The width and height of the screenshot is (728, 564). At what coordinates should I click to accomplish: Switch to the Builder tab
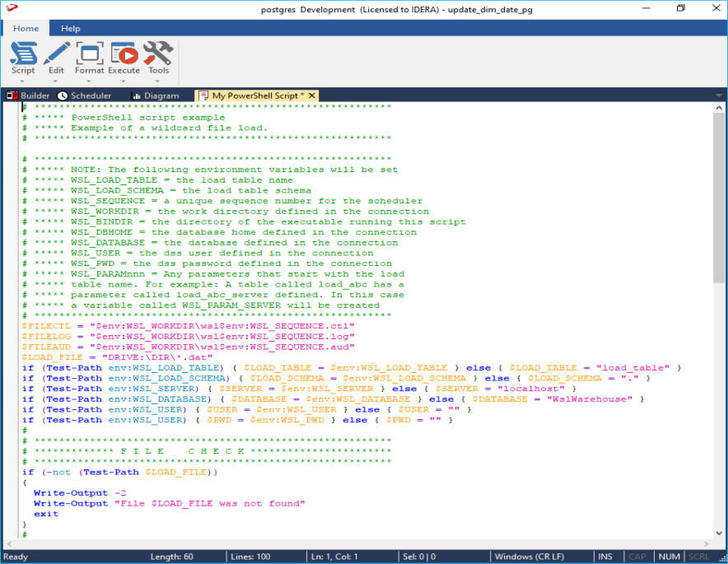point(28,96)
